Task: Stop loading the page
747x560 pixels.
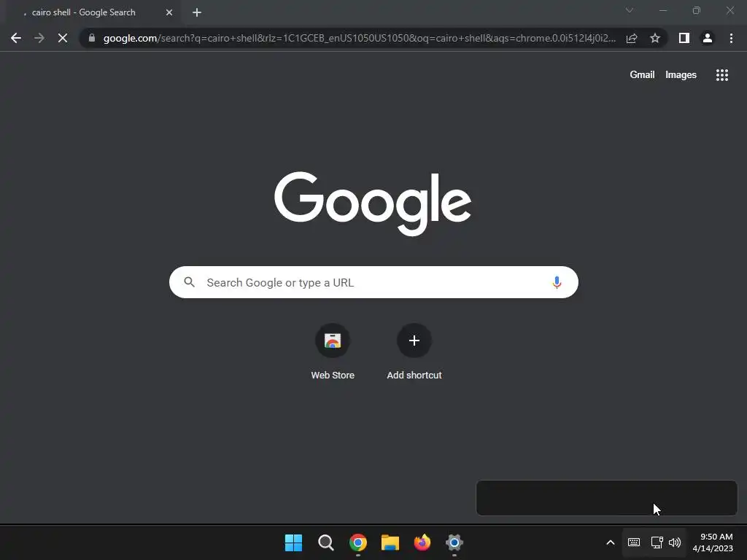Action: (63, 38)
